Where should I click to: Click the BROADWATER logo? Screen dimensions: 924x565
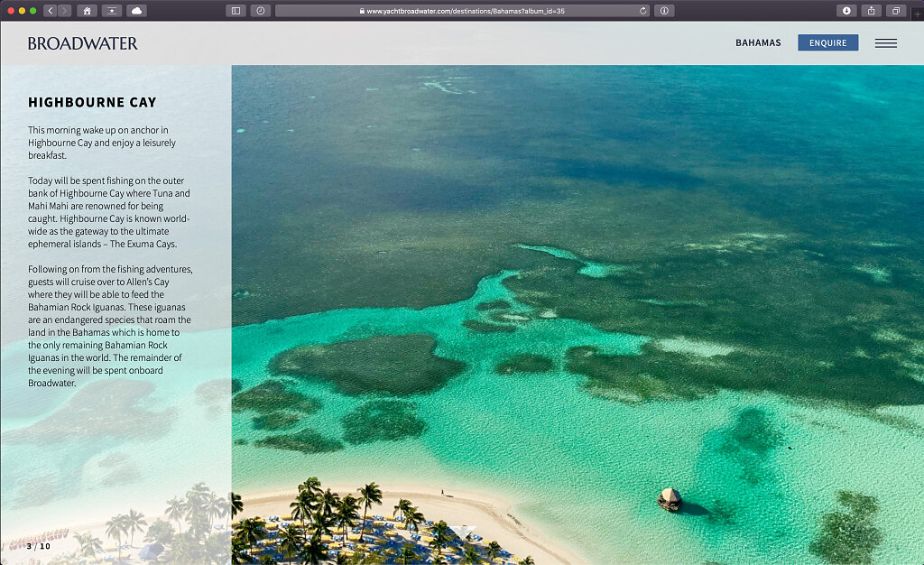(82, 43)
